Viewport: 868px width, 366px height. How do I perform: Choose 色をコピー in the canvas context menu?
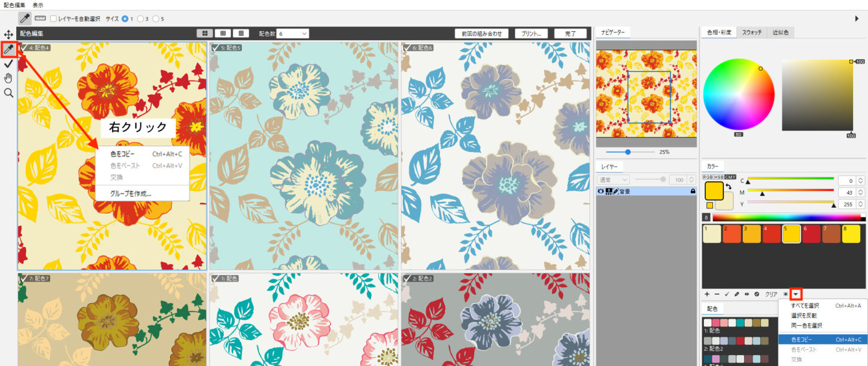[x=142, y=154]
